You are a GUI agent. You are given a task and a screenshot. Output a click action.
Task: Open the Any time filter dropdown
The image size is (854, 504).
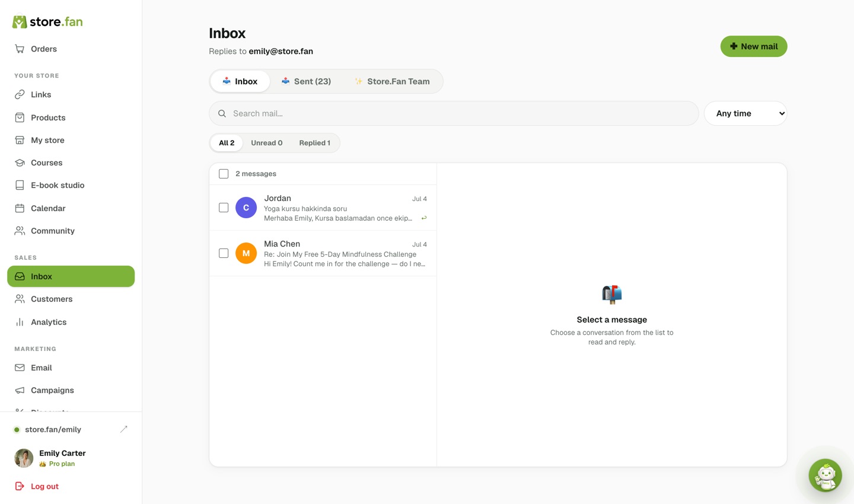745,113
